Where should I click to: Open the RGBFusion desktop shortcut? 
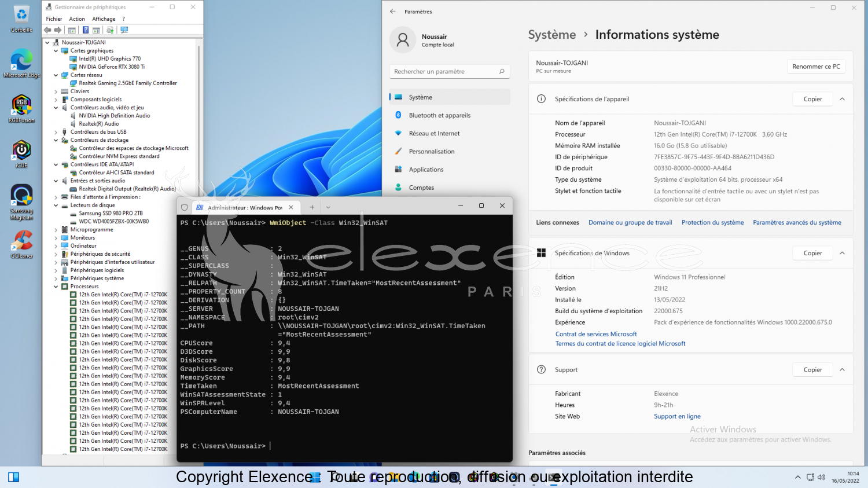pyautogui.click(x=21, y=109)
